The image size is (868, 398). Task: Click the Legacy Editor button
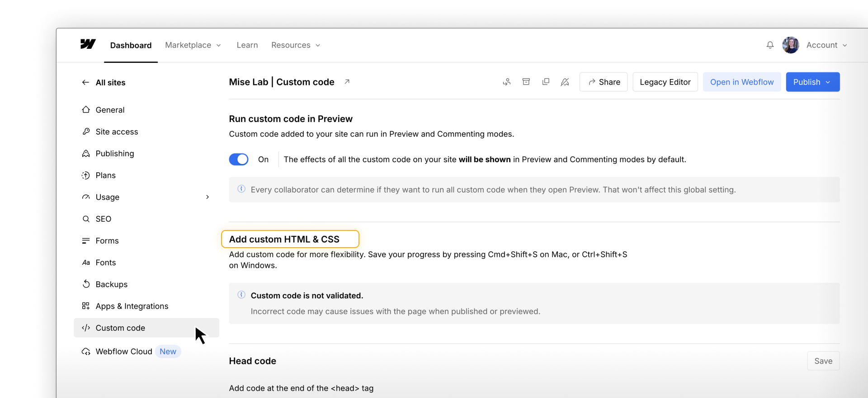tap(665, 82)
